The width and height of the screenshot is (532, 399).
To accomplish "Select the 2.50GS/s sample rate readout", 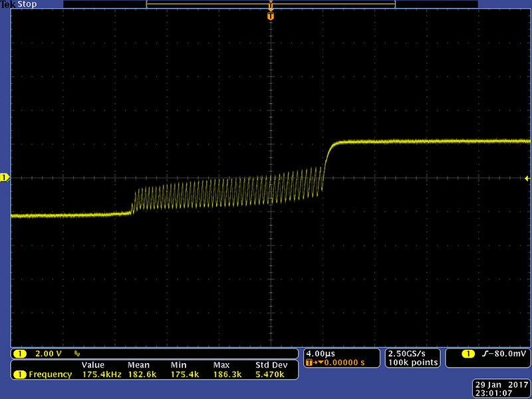I will click(x=412, y=353).
